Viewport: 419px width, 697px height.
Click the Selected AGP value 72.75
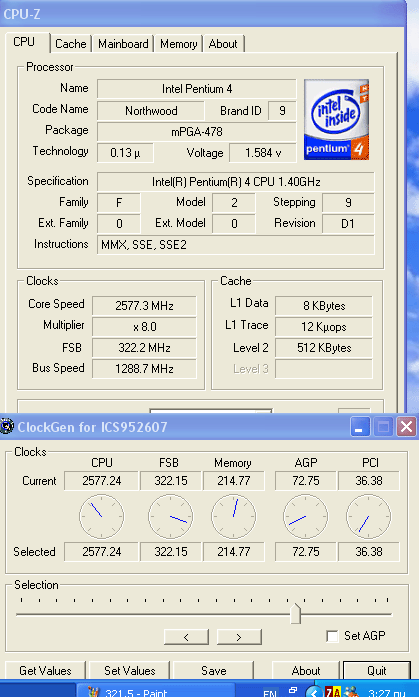306,552
